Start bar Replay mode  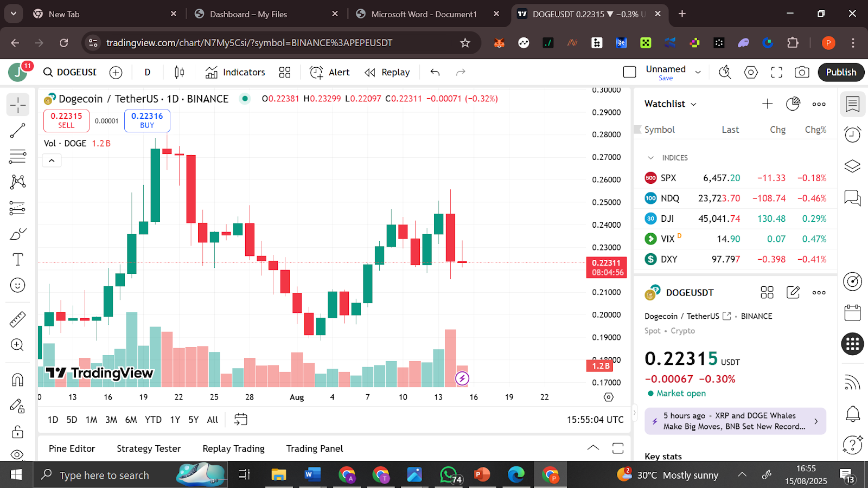pos(387,72)
